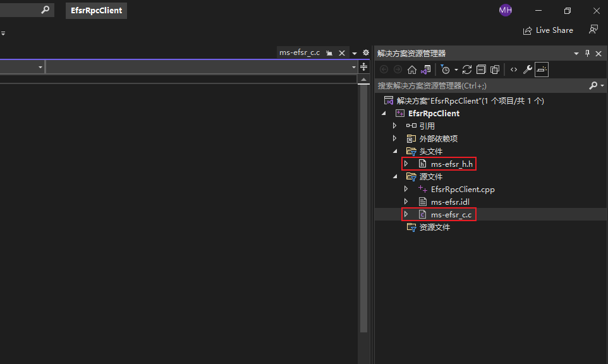Expand the 引用 node

pyautogui.click(x=394, y=126)
